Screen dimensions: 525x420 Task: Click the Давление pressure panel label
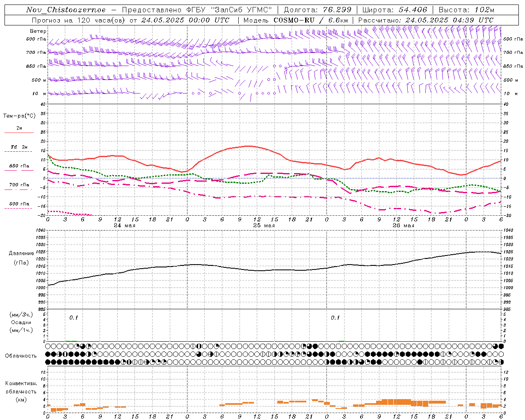coord(21,253)
